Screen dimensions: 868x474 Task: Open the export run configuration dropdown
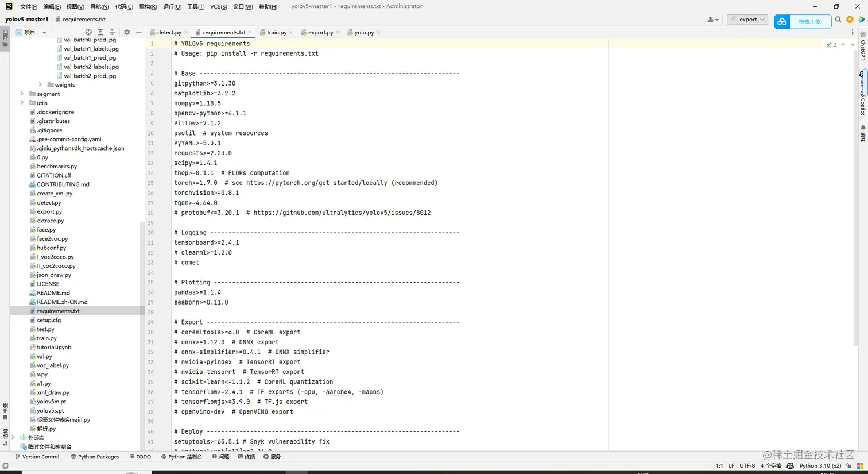747,20
